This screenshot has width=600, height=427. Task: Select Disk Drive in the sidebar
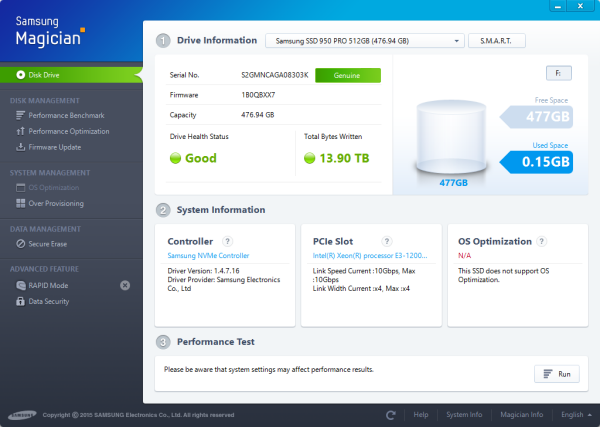coord(70,75)
